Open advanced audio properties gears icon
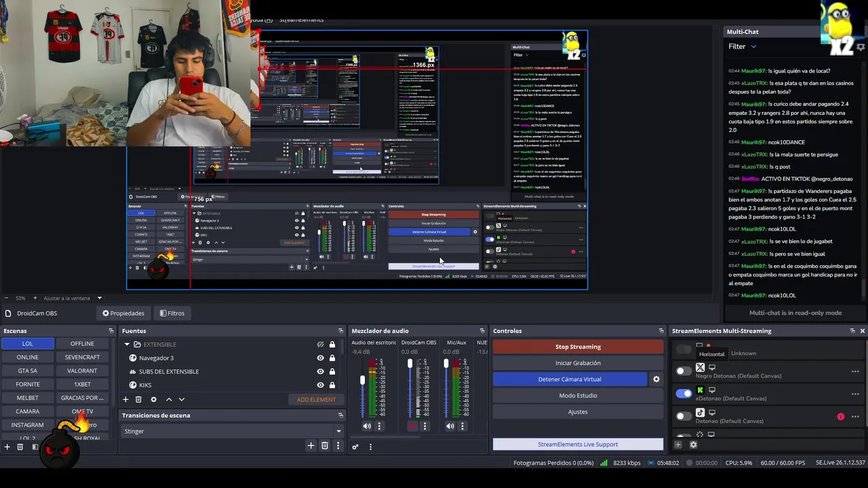 [x=355, y=447]
